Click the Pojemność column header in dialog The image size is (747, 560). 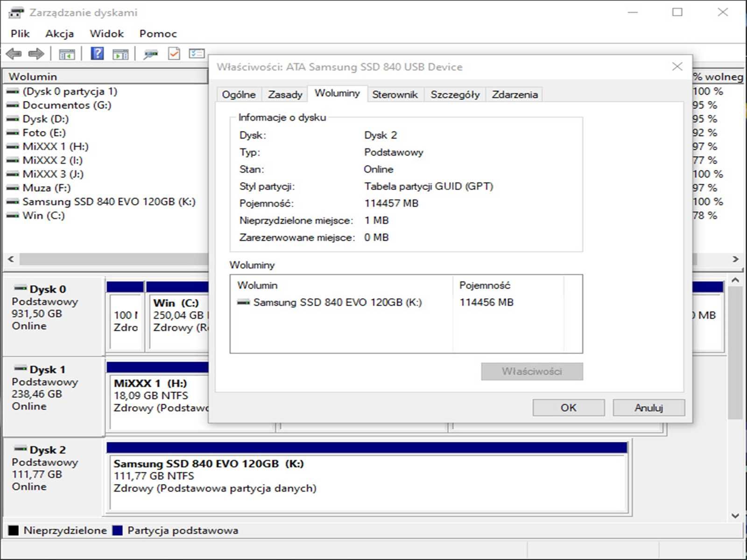click(x=508, y=285)
